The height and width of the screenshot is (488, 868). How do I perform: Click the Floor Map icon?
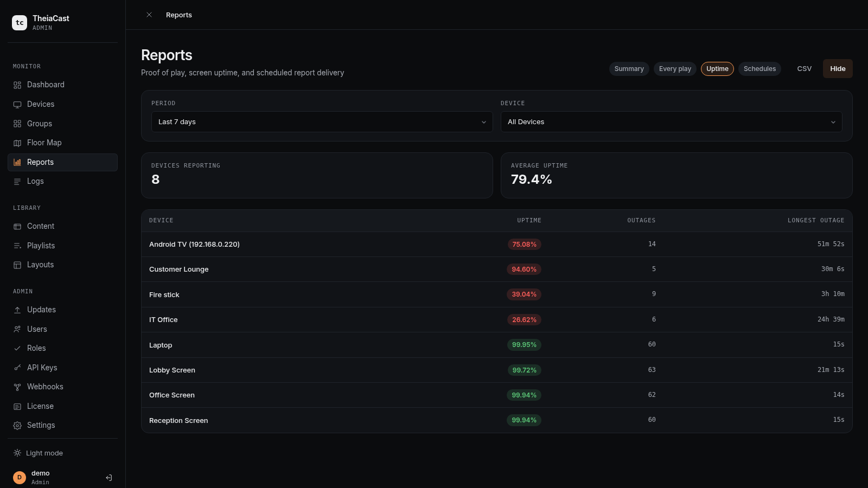[17, 143]
